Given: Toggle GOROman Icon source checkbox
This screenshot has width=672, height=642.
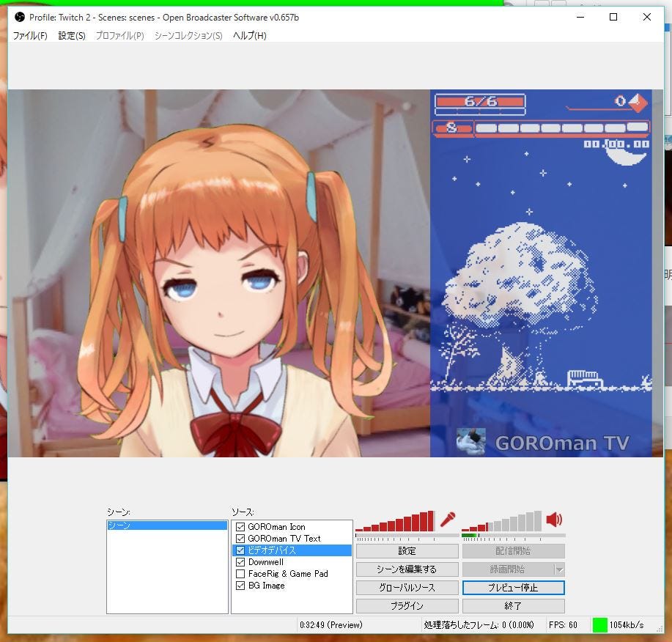Looking at the screenshot, I should [x=240, y=527].
